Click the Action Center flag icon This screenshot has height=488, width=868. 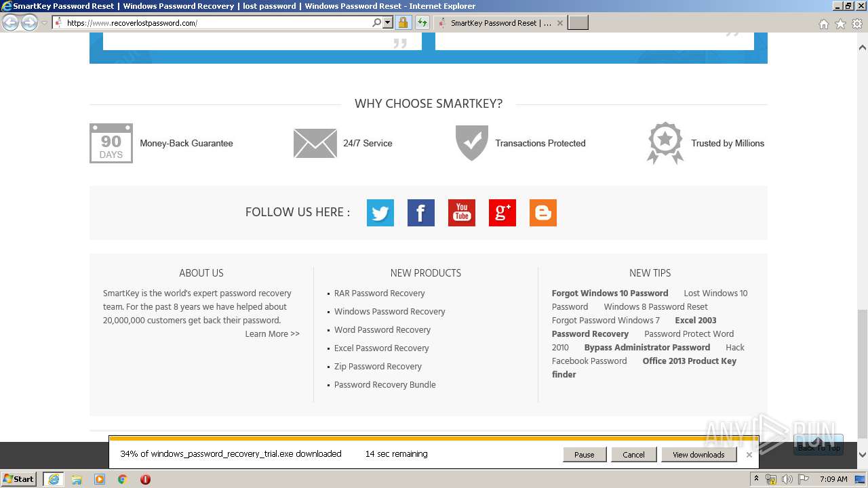click(x=804, y=479)
